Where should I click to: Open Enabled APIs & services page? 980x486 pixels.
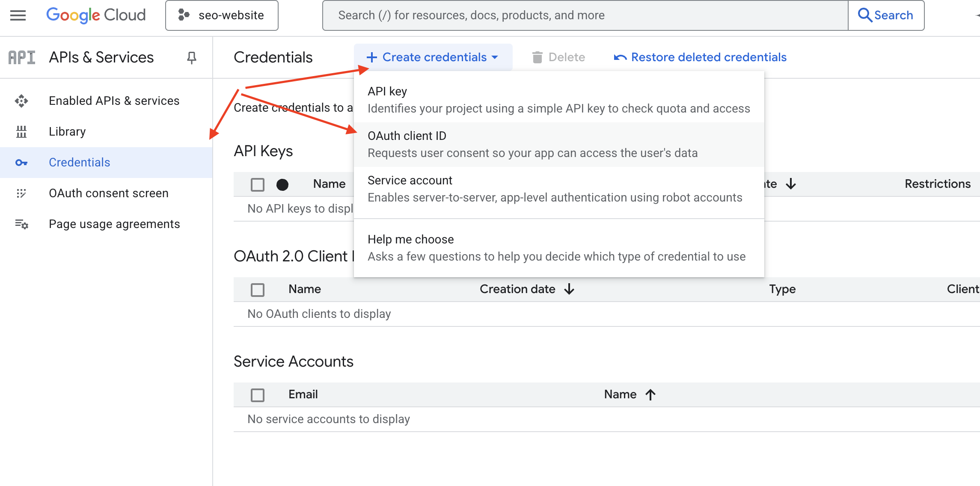coord(106,101)
